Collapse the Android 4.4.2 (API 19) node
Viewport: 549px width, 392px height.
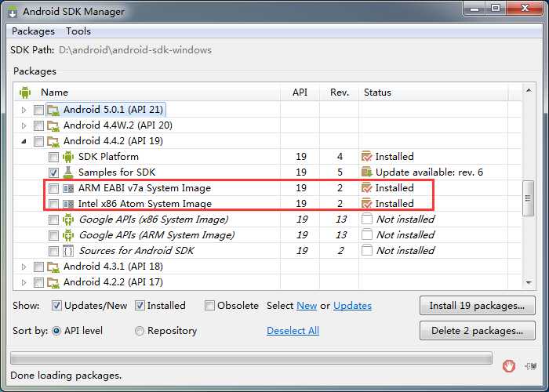pos(24,141)
